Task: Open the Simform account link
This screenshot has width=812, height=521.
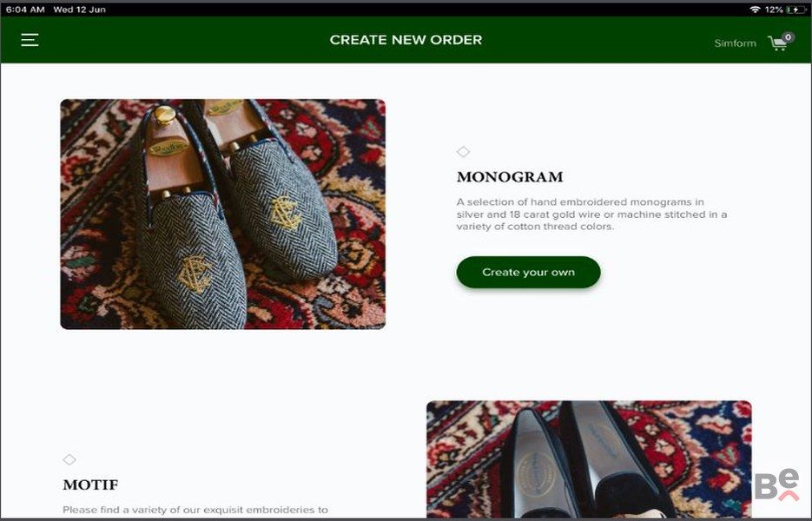Action: 735,43
